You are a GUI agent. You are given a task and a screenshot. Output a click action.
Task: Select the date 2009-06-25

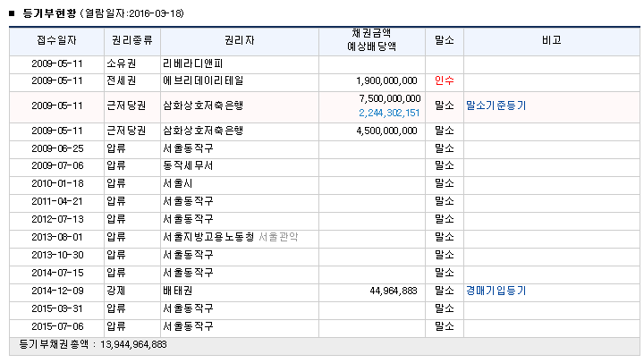(57, 148)
